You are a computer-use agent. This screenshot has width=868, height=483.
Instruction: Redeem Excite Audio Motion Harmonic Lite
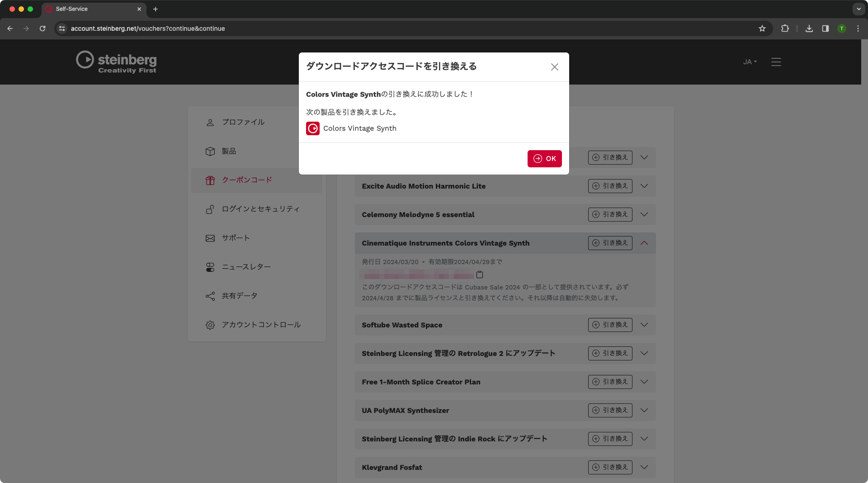(610, 186)
